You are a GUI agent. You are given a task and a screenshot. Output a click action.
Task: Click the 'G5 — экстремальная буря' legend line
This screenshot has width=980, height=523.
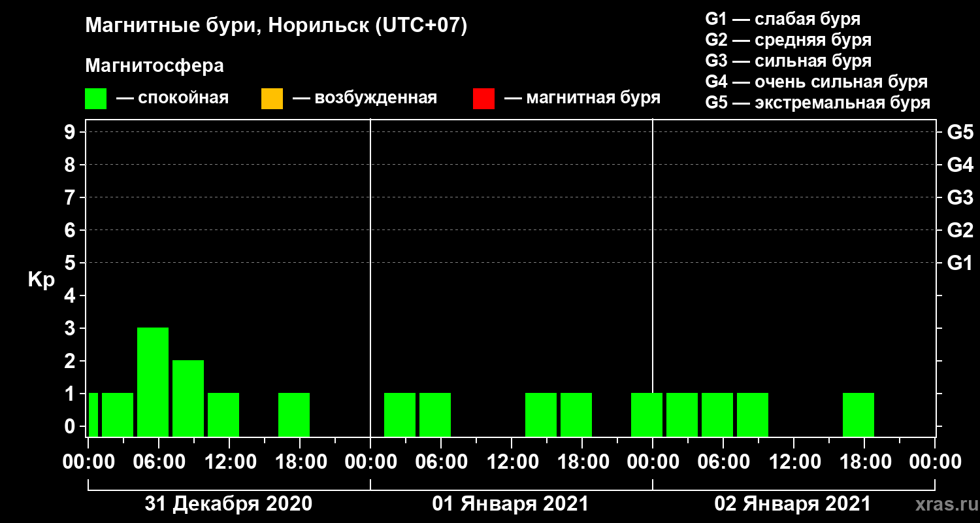(817, 103)
